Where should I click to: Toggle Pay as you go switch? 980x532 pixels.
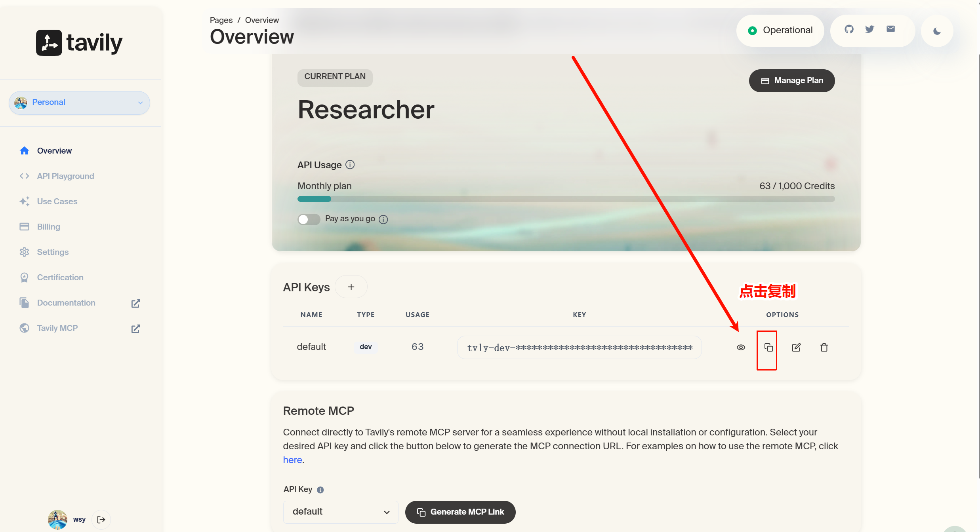point(309,219)
